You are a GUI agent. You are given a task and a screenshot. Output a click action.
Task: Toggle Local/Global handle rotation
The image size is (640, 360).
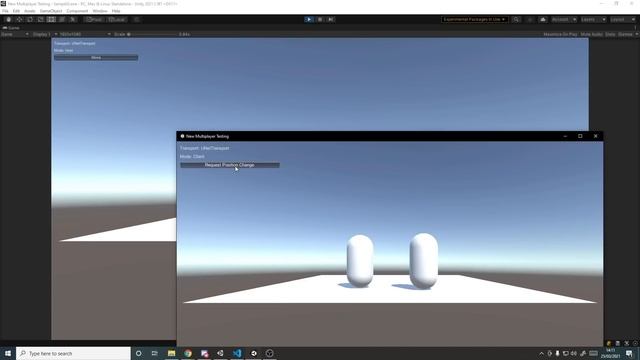117,20
